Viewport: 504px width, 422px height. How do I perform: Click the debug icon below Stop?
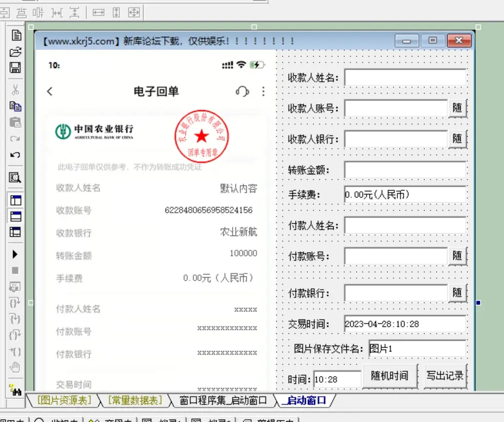pos(15,286)
